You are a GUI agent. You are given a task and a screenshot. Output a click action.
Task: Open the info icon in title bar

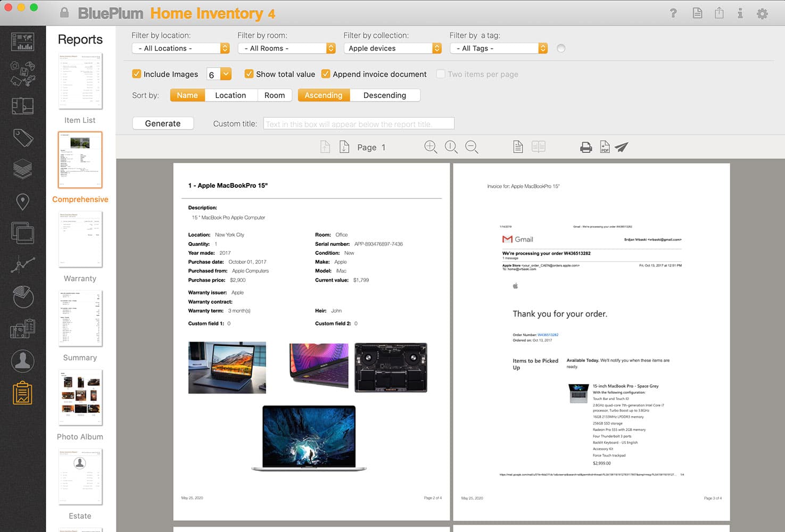740,13
